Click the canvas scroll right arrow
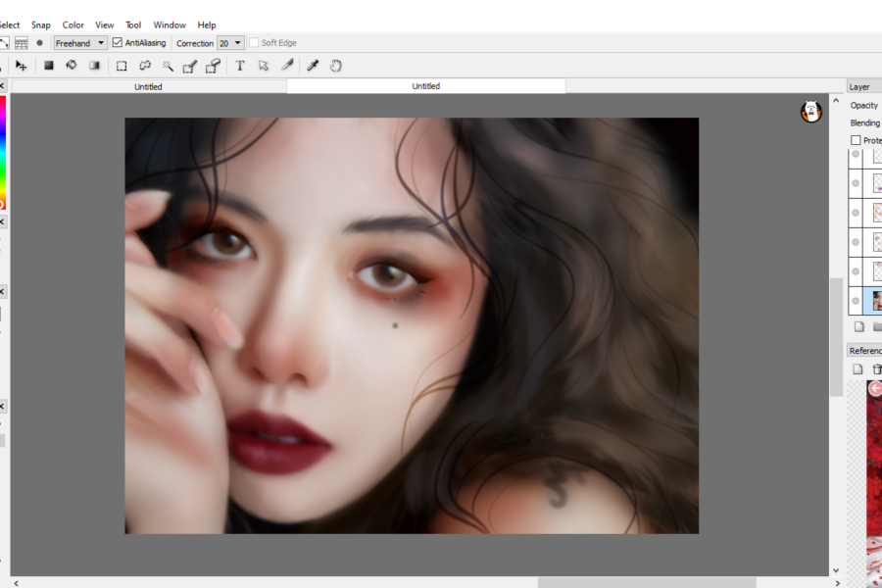Image resolution: width=882 pixels, height=588 pixels. tap(837, 583)
